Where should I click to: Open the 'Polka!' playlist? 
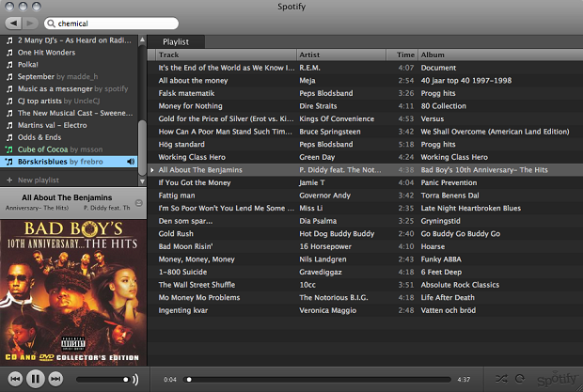point(69,65)
